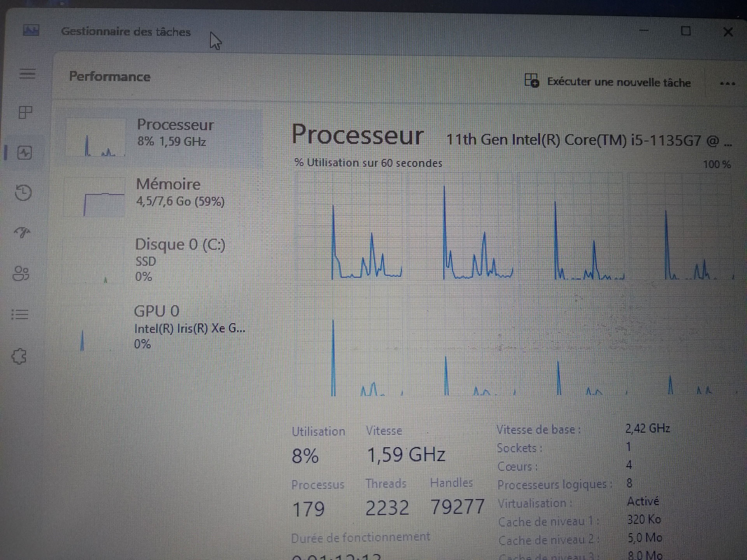Select the Performance page icon
This screenshot has width=747, height=560.
(25, 153)
